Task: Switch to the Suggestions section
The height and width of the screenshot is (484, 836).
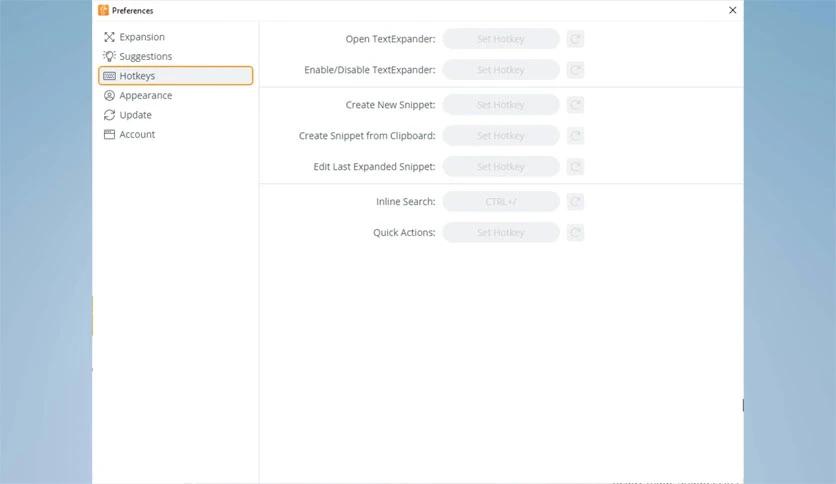Action: click(x=145, y=56)
